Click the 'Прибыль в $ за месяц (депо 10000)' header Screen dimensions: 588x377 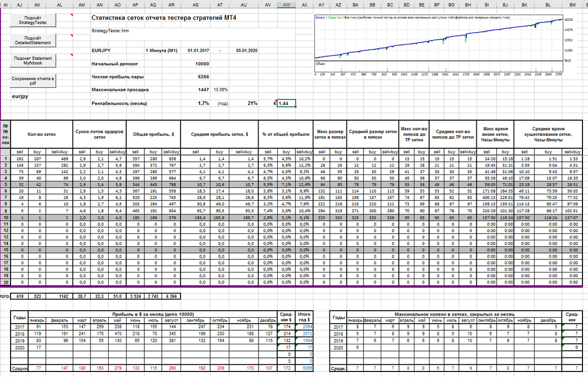pos(153,314)
